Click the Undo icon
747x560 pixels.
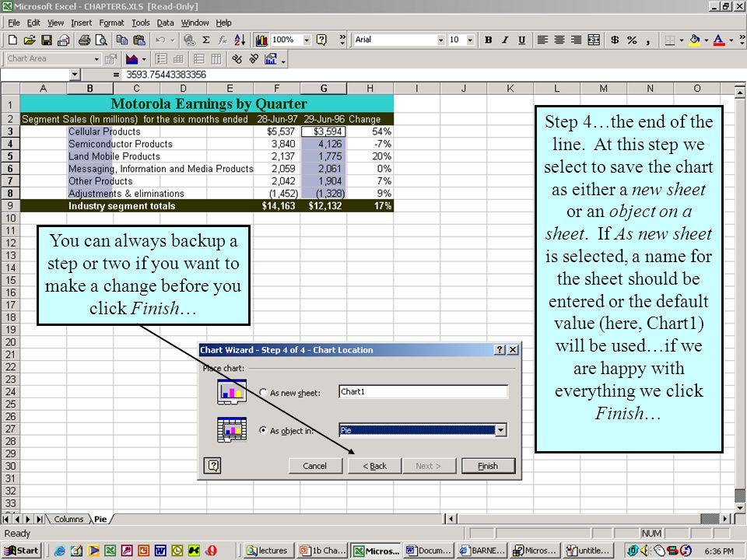pos(160,40)
